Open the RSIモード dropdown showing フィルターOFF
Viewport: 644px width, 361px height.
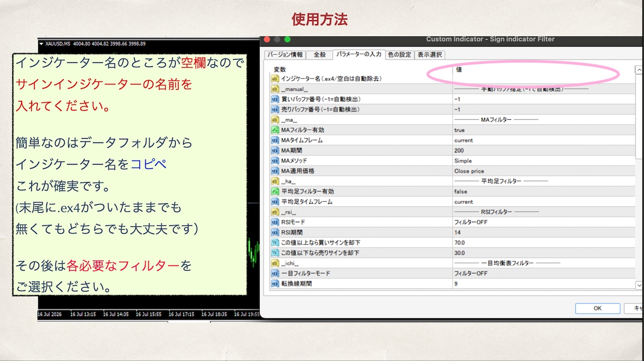coord(544,222)
